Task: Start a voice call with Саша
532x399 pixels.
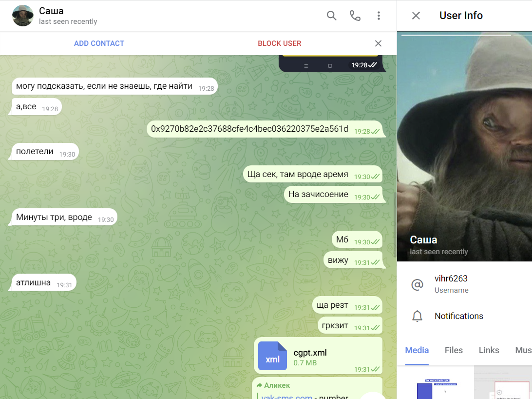Action: click(x=355, y=16)
